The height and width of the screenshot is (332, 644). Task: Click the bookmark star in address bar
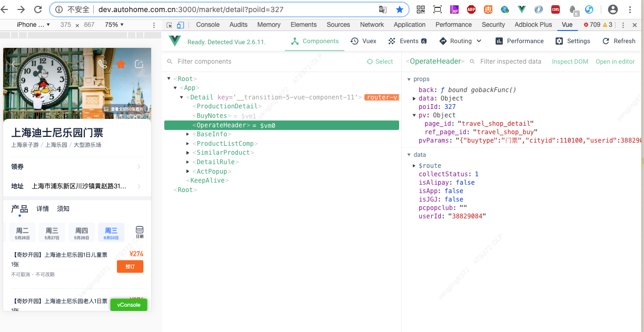(x=400, y=9)
